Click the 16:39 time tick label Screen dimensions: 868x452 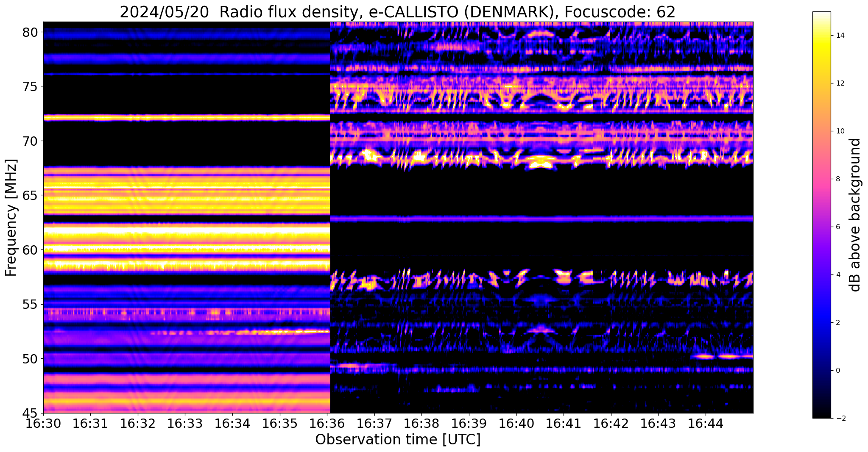(x=469, y=423)
